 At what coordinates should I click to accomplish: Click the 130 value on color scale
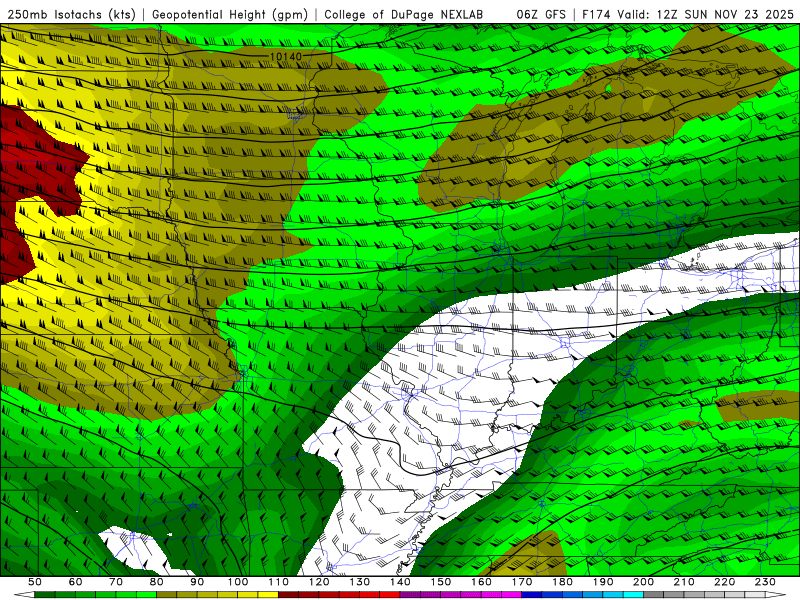(360, 582)
